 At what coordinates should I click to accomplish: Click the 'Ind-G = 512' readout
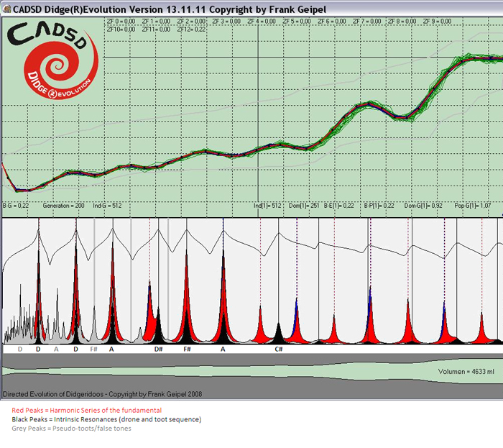coord(107,206)
